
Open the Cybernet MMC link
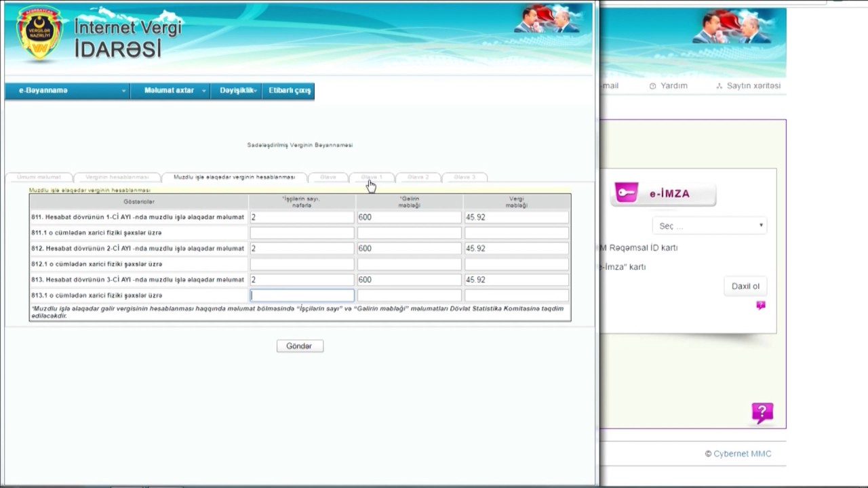[x=742, y=454]
